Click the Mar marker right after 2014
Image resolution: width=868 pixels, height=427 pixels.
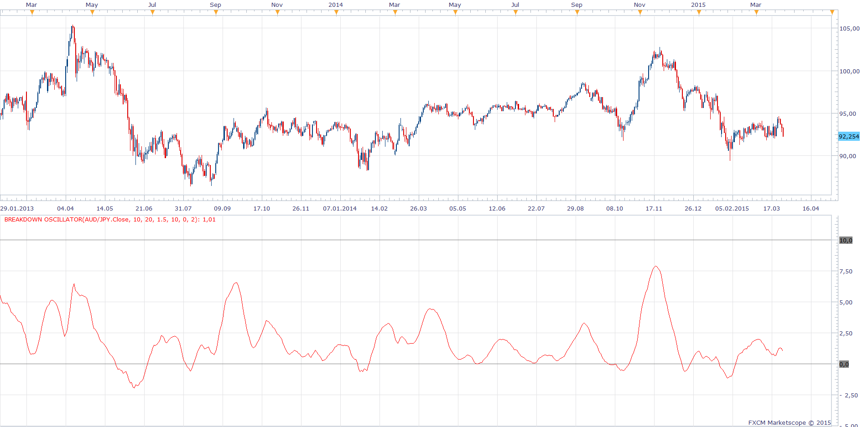(x=395, y=12)
